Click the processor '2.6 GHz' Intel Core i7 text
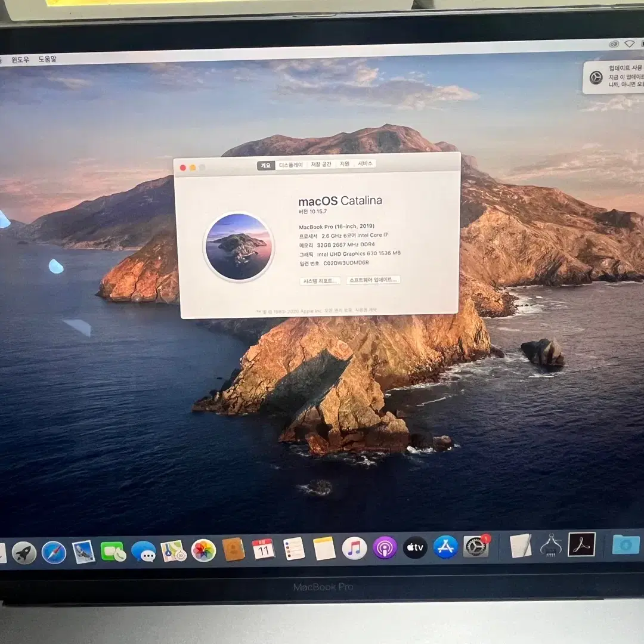 click(354, 236)
